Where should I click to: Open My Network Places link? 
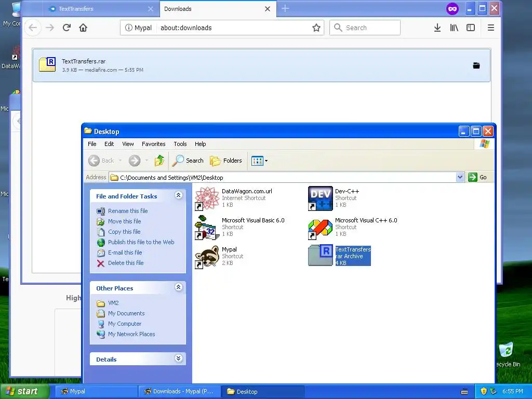(131, 334)
